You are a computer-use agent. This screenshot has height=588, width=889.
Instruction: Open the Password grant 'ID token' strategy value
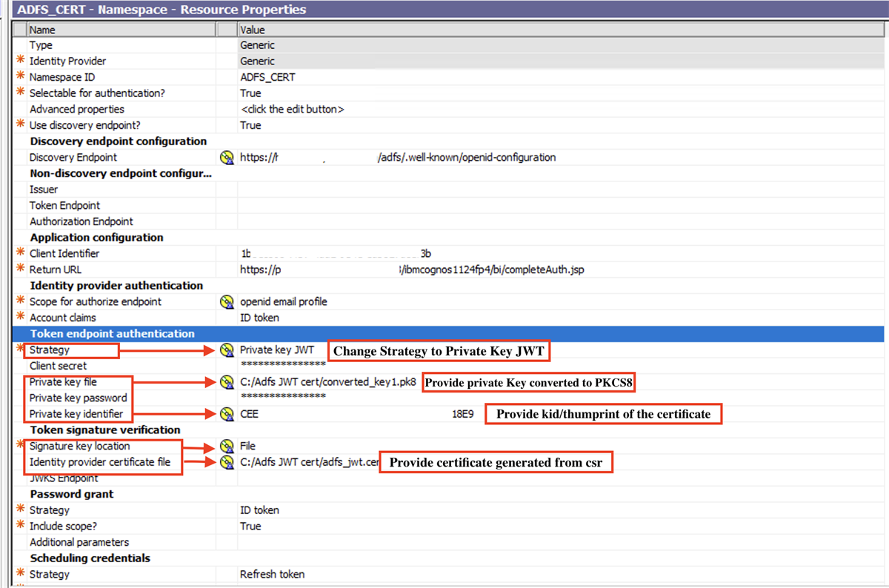click(x=259, y=510)
